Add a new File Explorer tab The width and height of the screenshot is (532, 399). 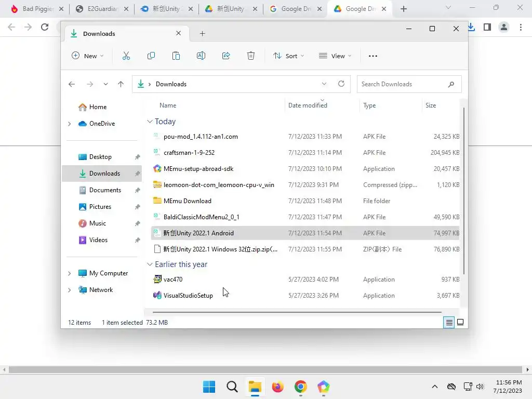202,34
